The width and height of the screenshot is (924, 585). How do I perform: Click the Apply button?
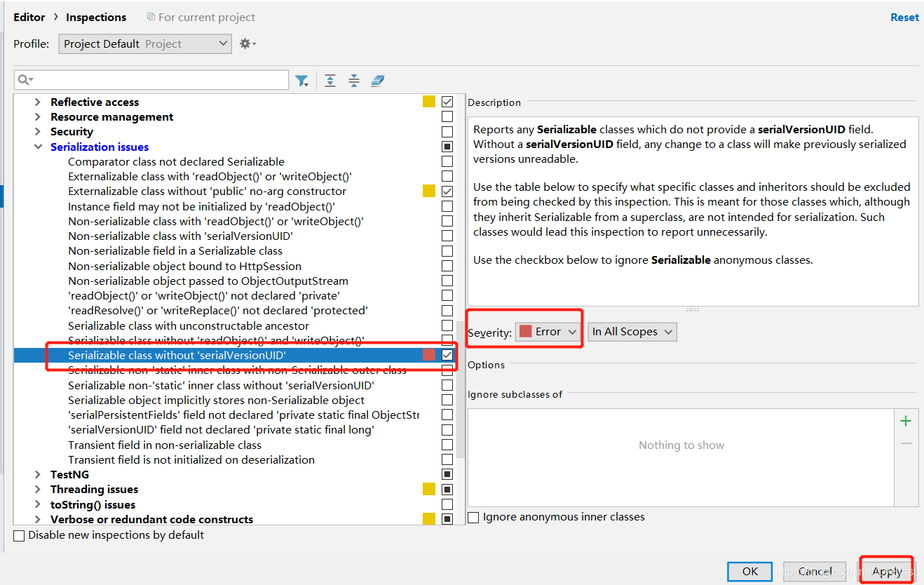887,571
